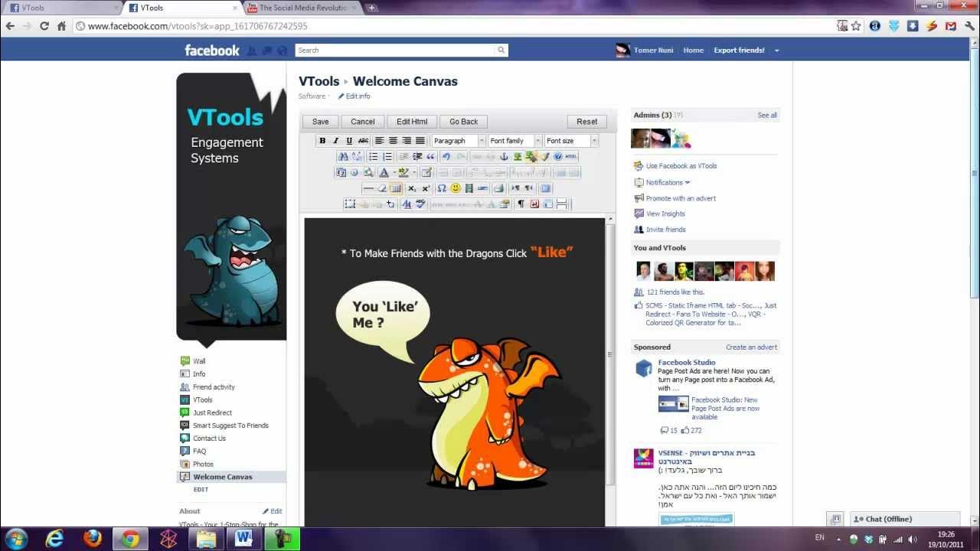
Task: Align text left in editor
Action: 380,141
